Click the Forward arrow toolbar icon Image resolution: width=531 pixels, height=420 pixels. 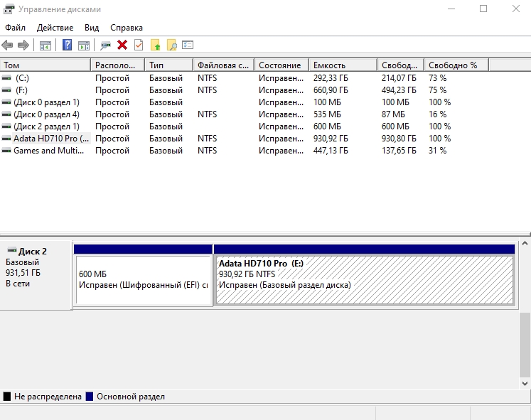tap(23, 45)
